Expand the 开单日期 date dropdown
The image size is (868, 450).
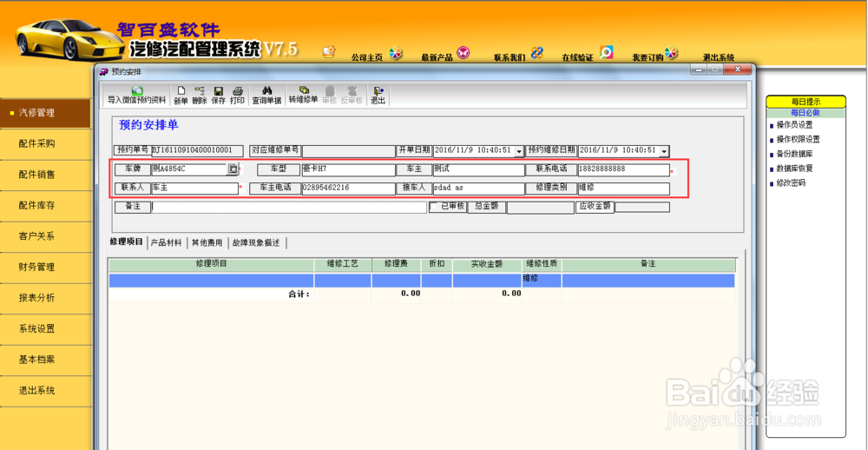click(x=519, y=151)
